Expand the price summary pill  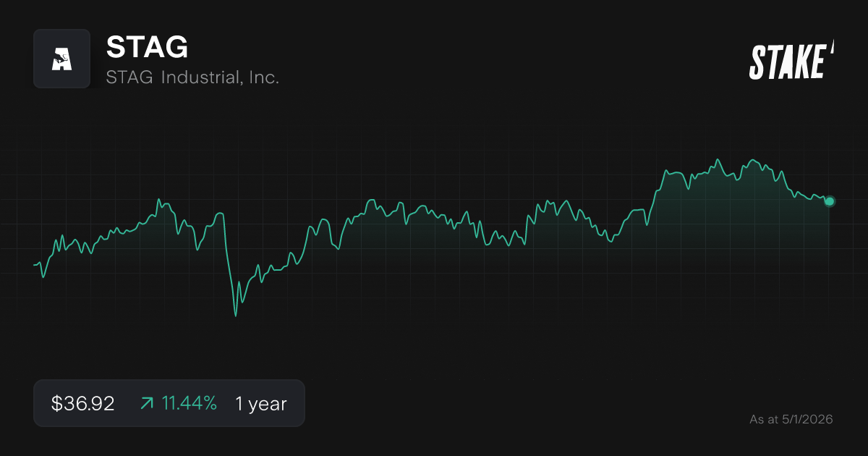click(169, 403)
